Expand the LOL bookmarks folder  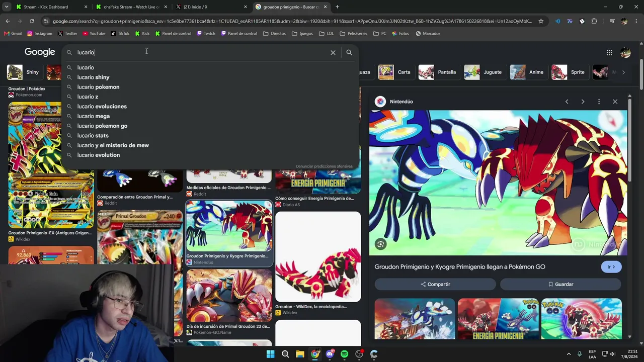(326, 34)
